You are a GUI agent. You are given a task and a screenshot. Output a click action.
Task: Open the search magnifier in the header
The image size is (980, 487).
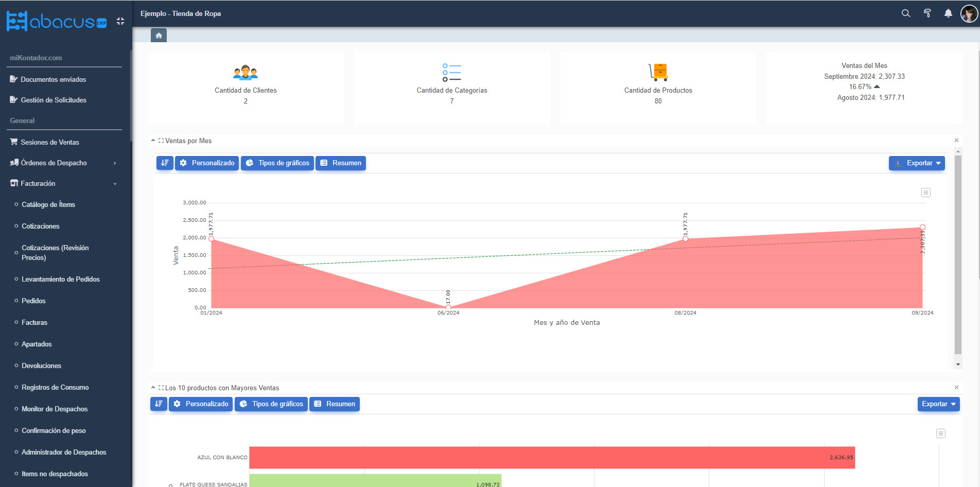[906, 13]
